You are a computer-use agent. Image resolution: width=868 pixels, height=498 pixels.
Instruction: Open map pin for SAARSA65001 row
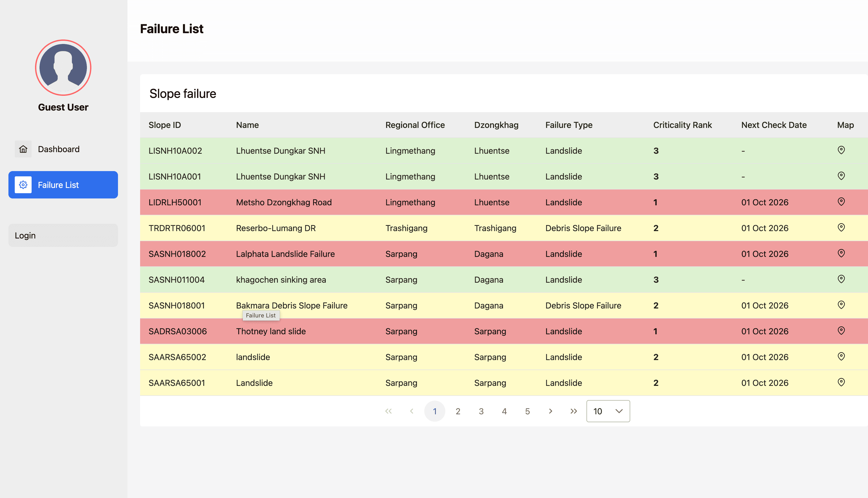(x=841, y=382)
